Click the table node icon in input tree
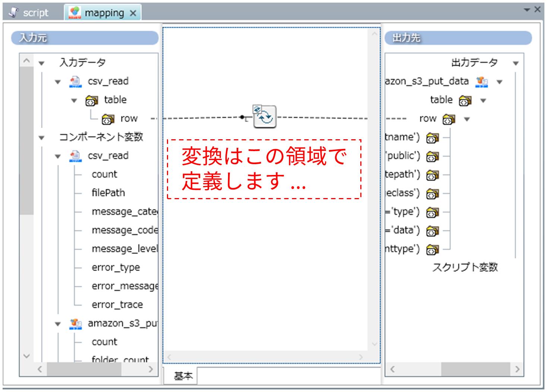The height and width of the screenshot is (392, 547). [92, 100]
